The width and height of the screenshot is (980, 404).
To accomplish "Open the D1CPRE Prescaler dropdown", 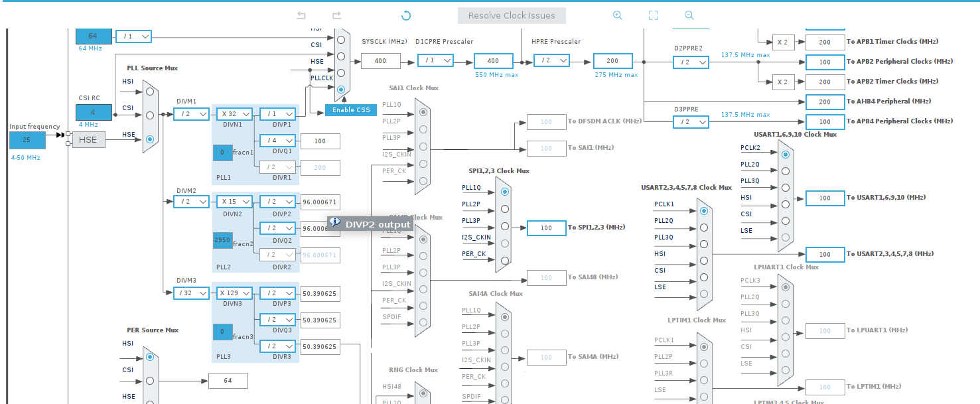I will click(x=435, y=60).
